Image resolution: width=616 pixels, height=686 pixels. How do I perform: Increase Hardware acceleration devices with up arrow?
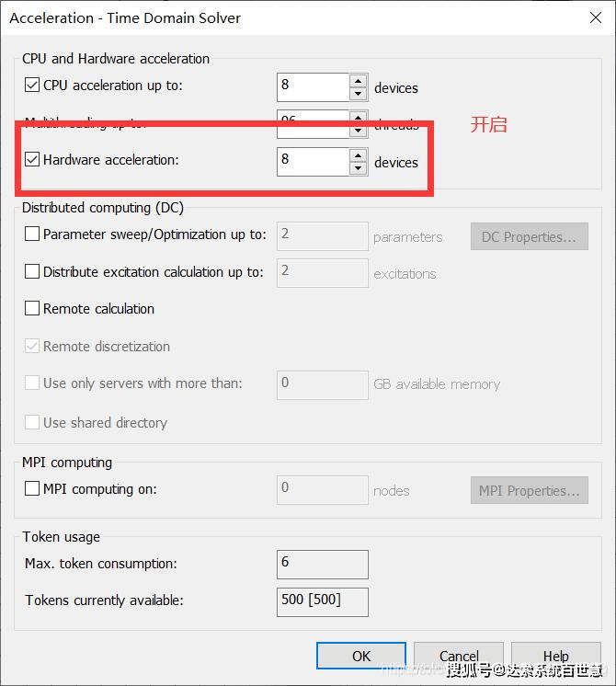pos(359,155)
